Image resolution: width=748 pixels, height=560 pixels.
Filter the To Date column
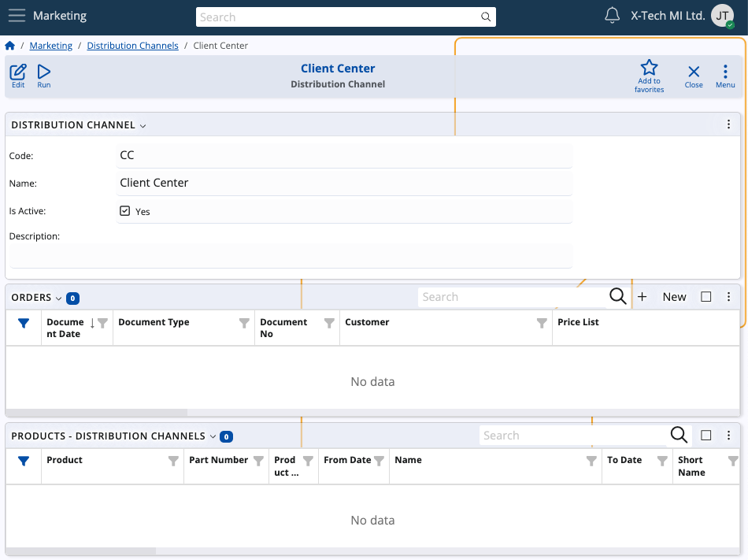[x=662, y=461]
